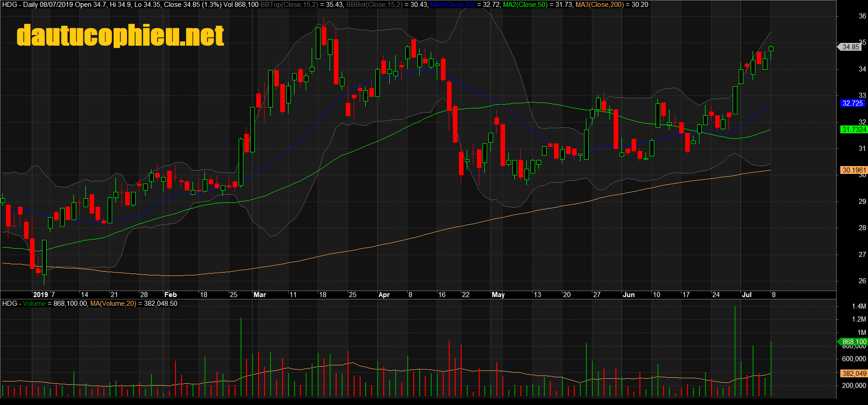
Task: Click the 14 date label in January
Action: coord(84,295)
